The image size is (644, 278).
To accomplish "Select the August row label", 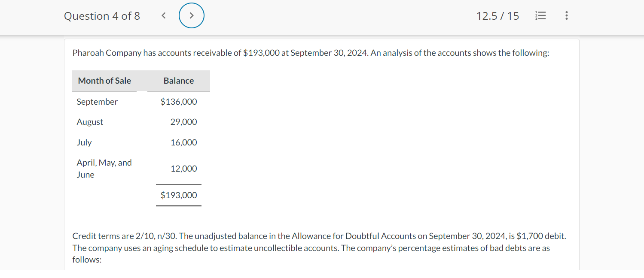I will [90, 122].
